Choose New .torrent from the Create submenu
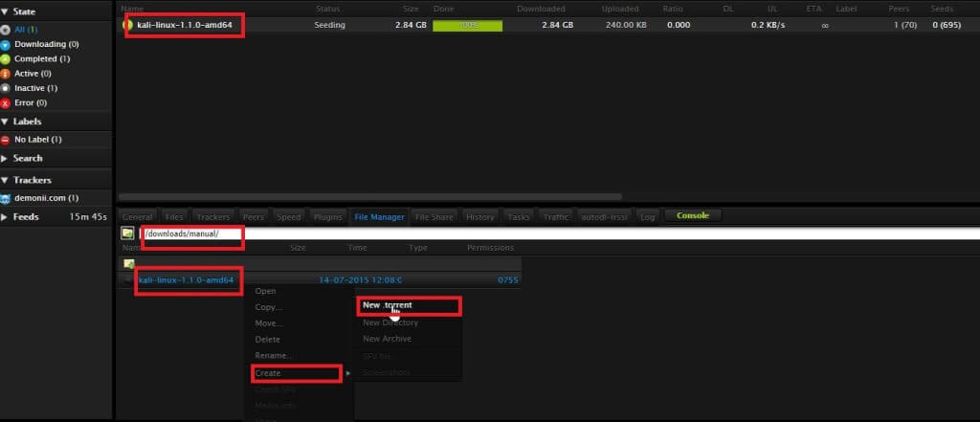980x422 pixels. click(x=388, y=305)
